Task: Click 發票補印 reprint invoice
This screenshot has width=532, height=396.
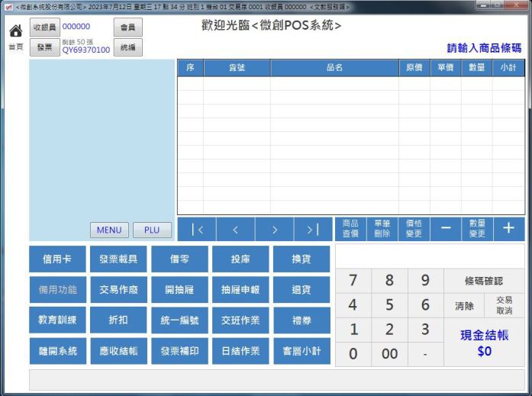Action: [x=179, y=351]
